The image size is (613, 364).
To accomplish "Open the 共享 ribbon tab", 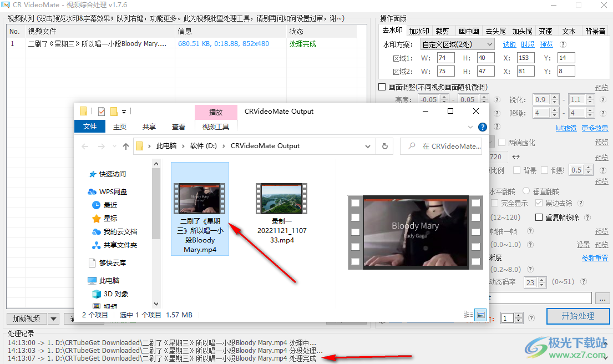I will (x=149, y=127).
